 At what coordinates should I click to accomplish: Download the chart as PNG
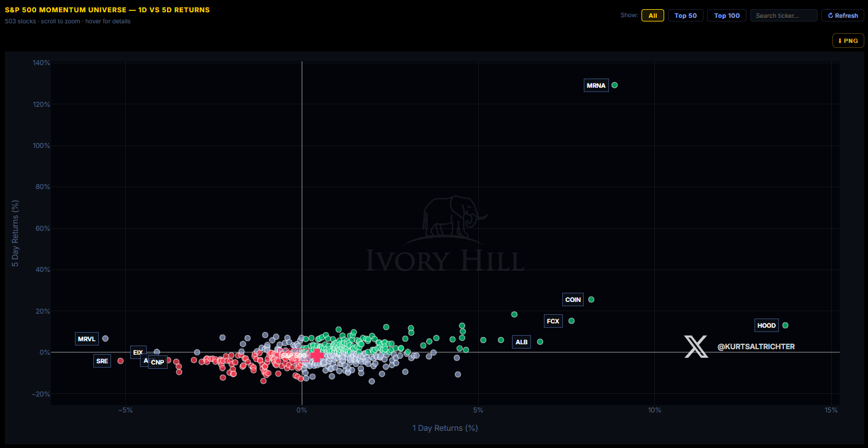pos(848,41)
